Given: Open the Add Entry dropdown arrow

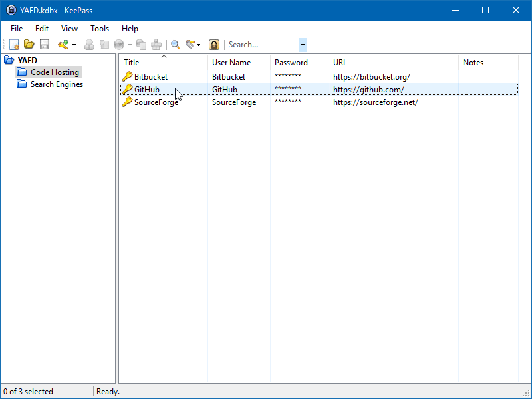Looking at the screenshot, I should [74, 45].
